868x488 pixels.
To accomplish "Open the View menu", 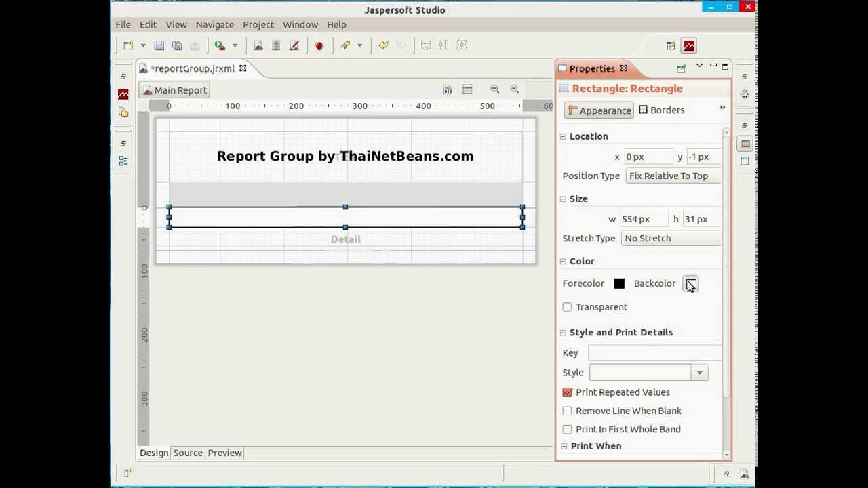I will pyautogui.click(x=176, y=24).
